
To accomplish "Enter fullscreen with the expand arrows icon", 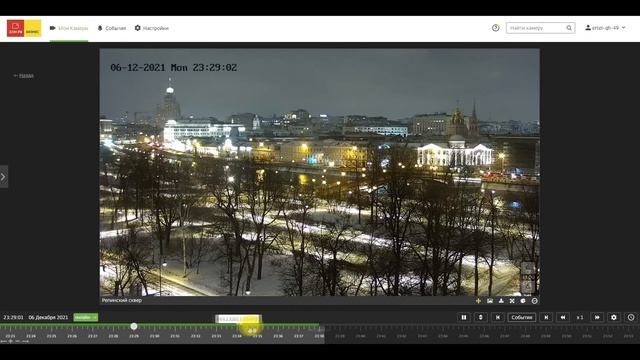I will click(x=512, y=301).
